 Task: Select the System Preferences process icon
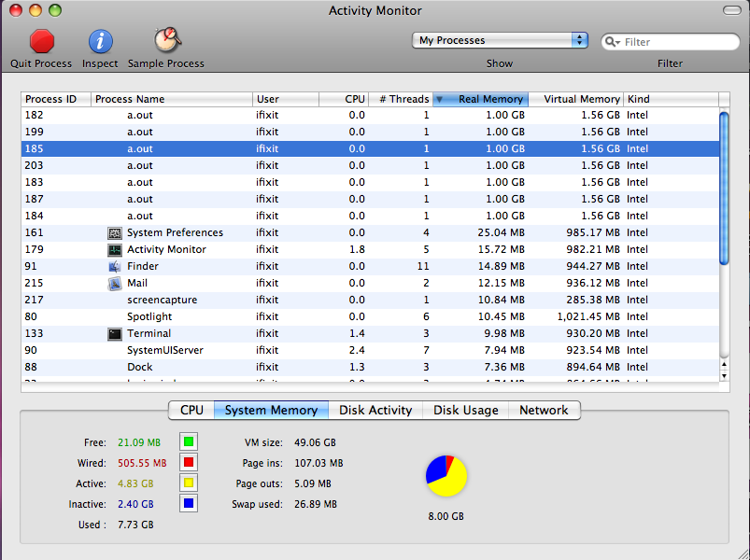115,232
